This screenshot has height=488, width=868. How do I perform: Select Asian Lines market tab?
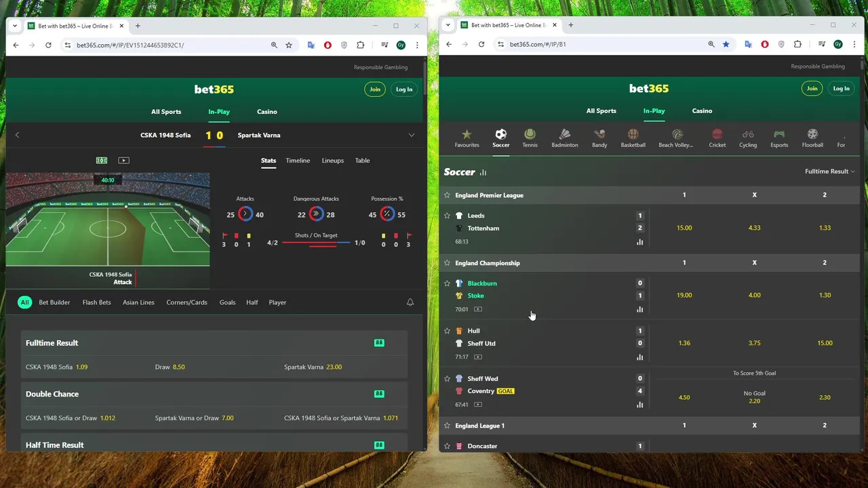click(138, 302)
